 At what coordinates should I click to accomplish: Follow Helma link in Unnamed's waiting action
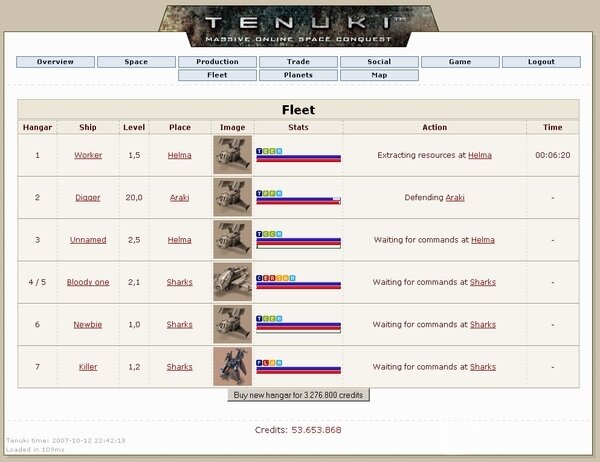[483, 240]
